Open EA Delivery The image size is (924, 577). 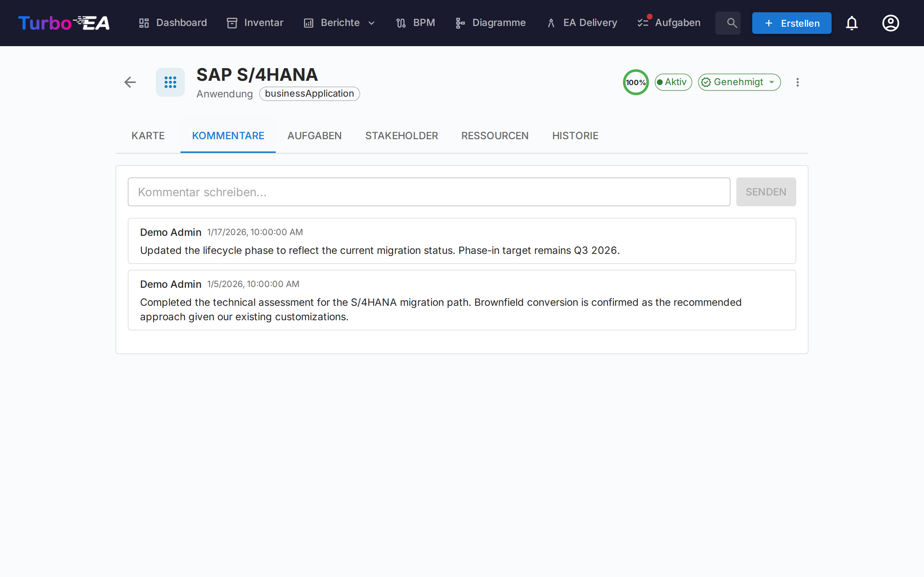(x=581, y=22)
